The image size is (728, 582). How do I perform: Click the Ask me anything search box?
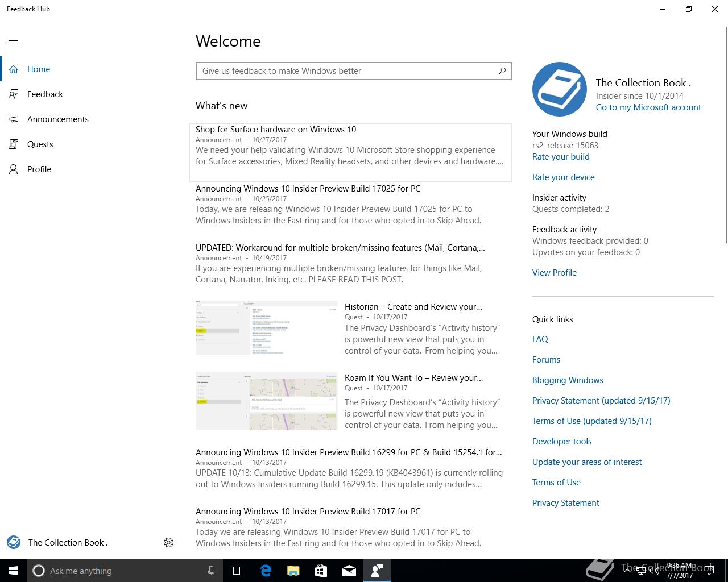[125, 571]
